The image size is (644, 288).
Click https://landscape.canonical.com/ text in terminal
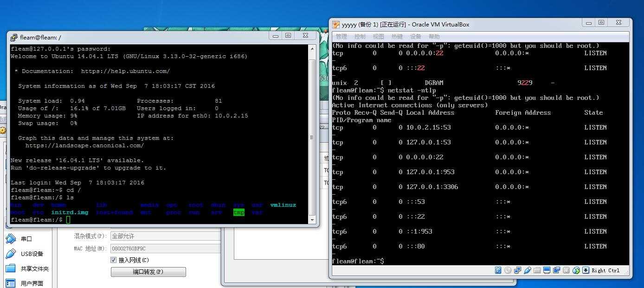(x=84, y=145)
